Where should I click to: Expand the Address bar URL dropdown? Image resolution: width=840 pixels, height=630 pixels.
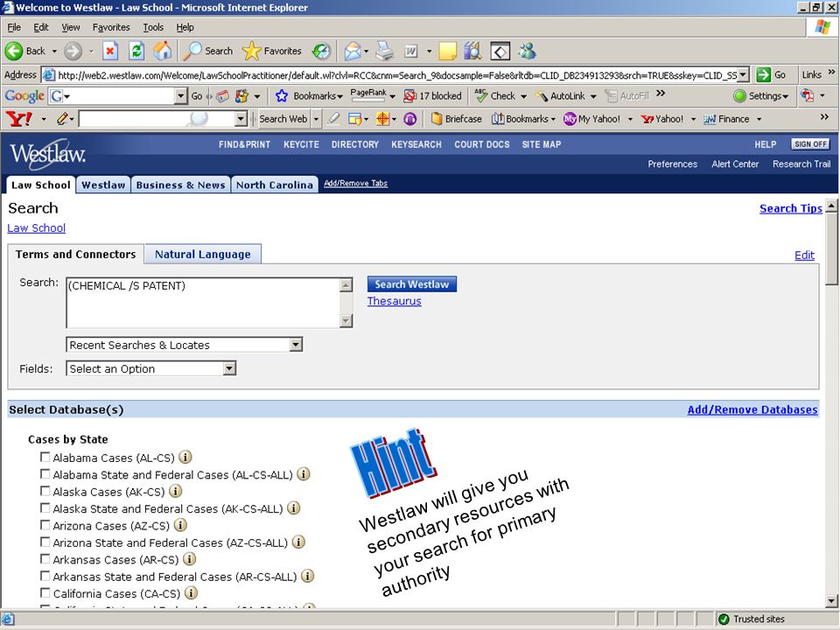point(743,75)
